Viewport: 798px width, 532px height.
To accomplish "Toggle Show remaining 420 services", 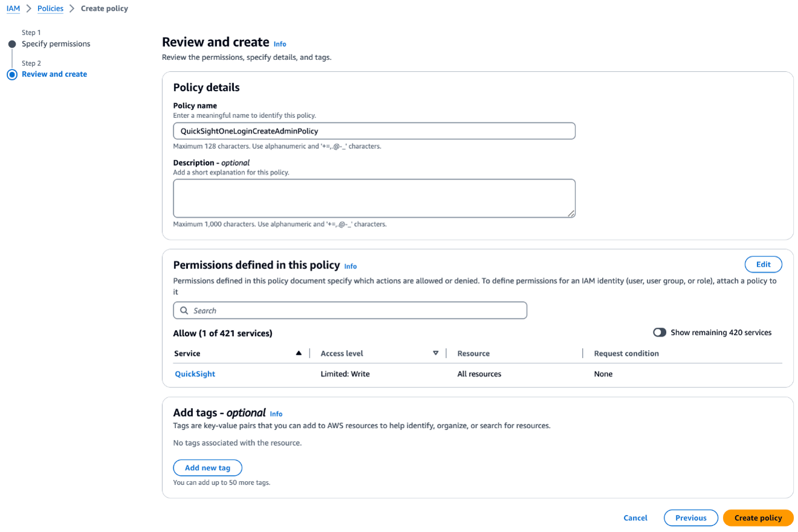I will tap(660, 332).
